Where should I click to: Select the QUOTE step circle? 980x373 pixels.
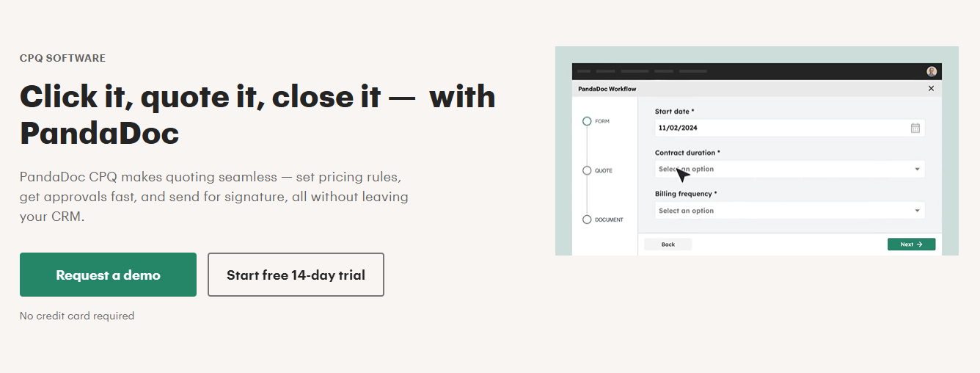pyautogui.click(x=587, y=170)
